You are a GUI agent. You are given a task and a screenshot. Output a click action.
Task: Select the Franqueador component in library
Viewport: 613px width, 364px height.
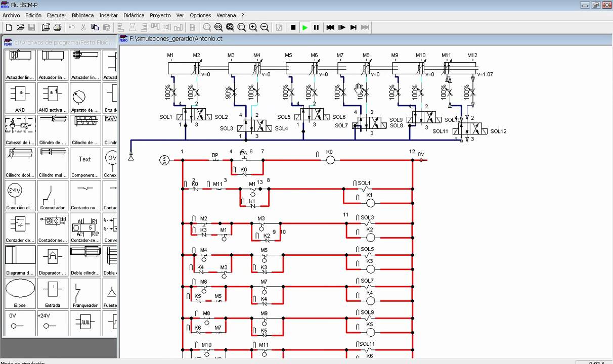coord(85,293)
